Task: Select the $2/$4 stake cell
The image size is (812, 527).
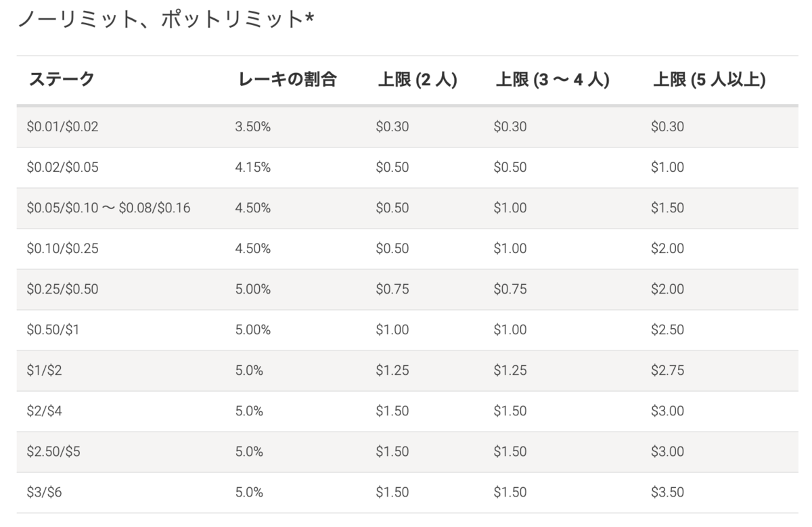Action: coord(45,411)
